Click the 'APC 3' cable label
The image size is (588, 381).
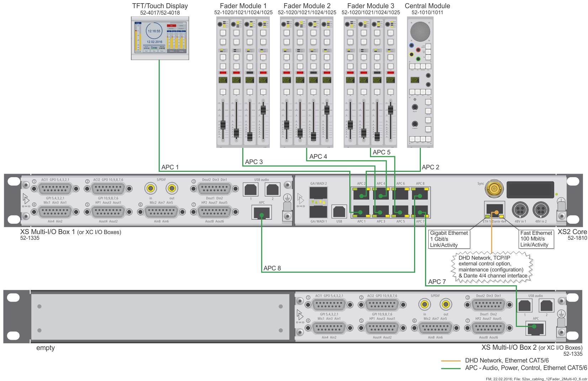point(254,162)
